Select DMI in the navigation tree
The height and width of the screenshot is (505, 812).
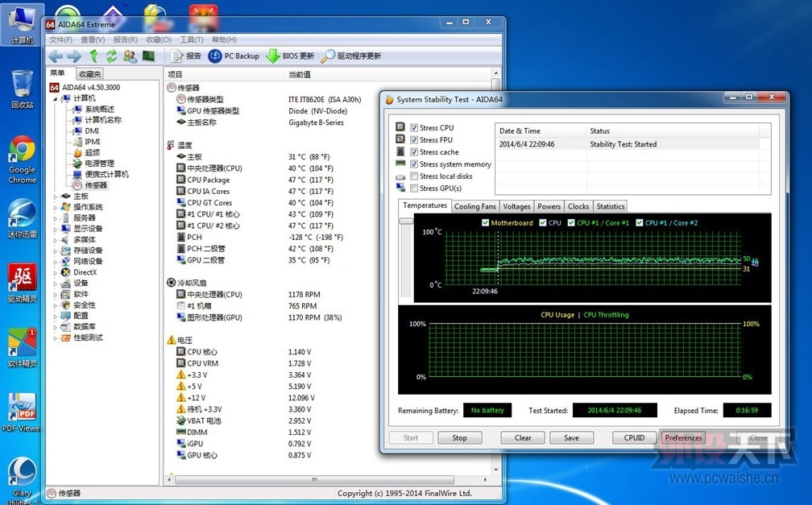point(92,131)
